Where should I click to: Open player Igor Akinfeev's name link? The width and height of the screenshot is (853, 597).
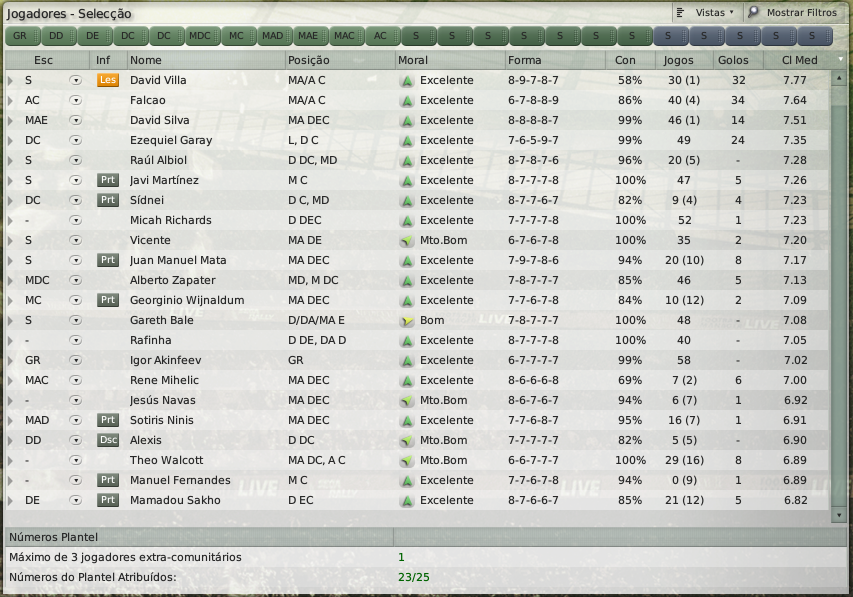[165, 360]
